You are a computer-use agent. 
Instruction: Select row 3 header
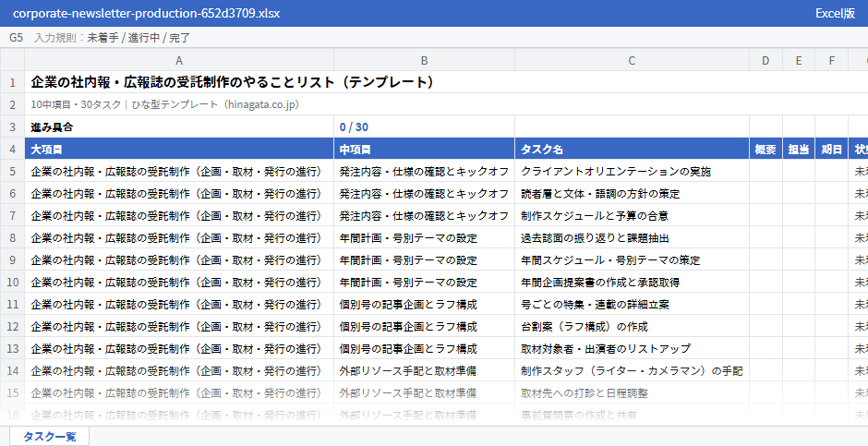pyautogui.click(x=12, y=127)
